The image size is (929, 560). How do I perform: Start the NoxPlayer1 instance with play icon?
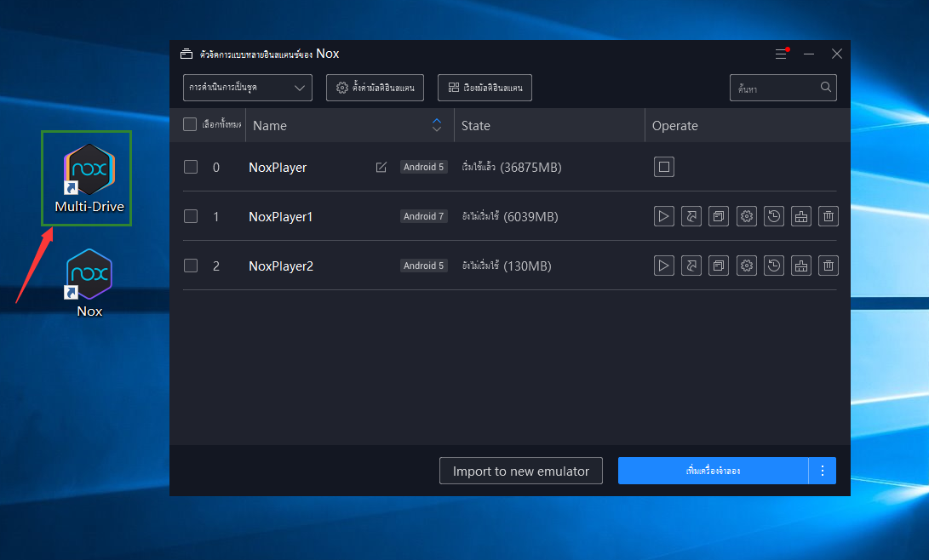point(663,217)
